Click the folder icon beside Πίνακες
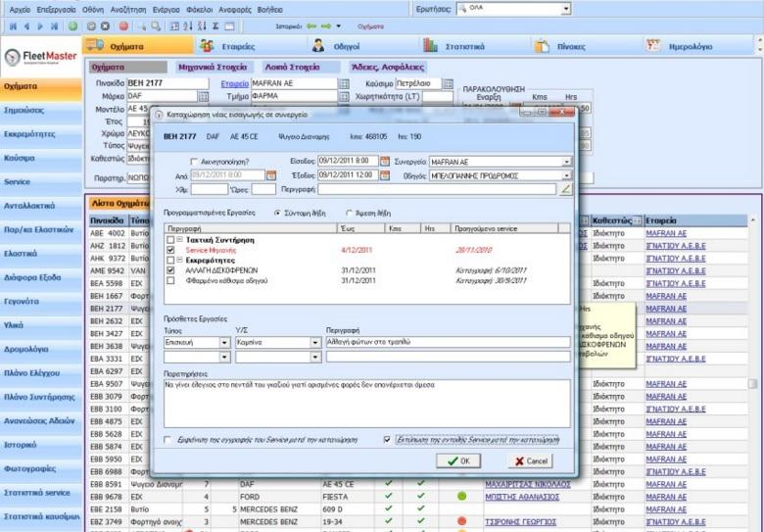Viewport: 764px width, 532px height. (542, 46)
